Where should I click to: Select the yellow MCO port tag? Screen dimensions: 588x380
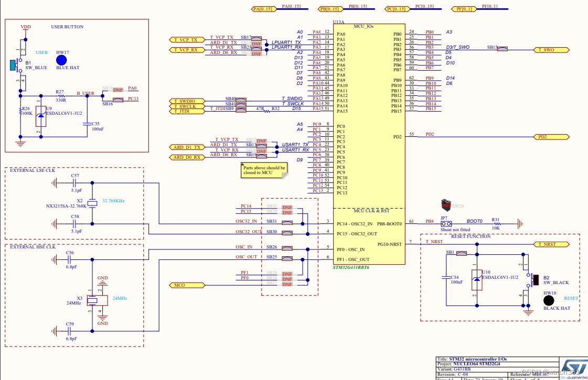tap(187, 285)
